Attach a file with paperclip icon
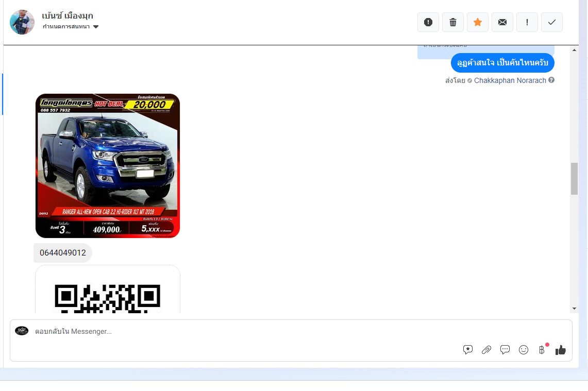The width and height of the screenshot is (588, 391). point(486,350)
